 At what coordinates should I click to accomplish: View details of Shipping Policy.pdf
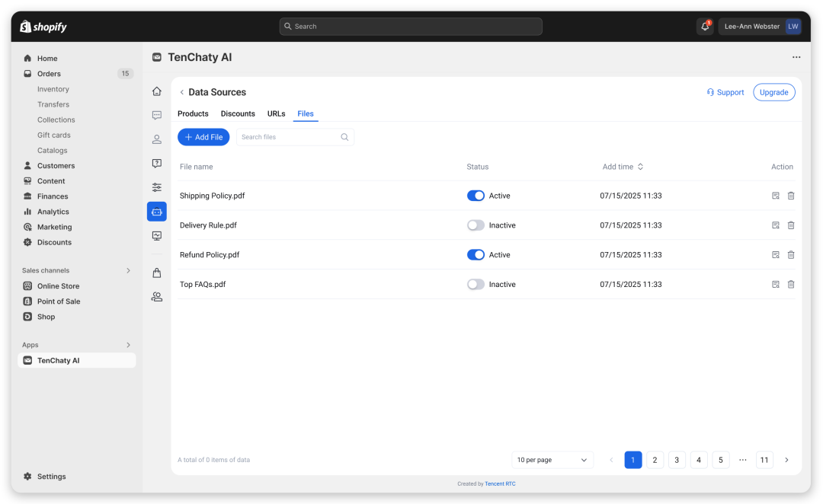775,196
